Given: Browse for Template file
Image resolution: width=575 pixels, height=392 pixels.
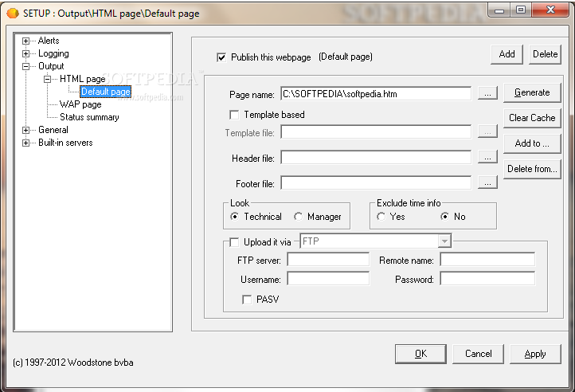Looking at the screenshot, I should tap(487, 131).
